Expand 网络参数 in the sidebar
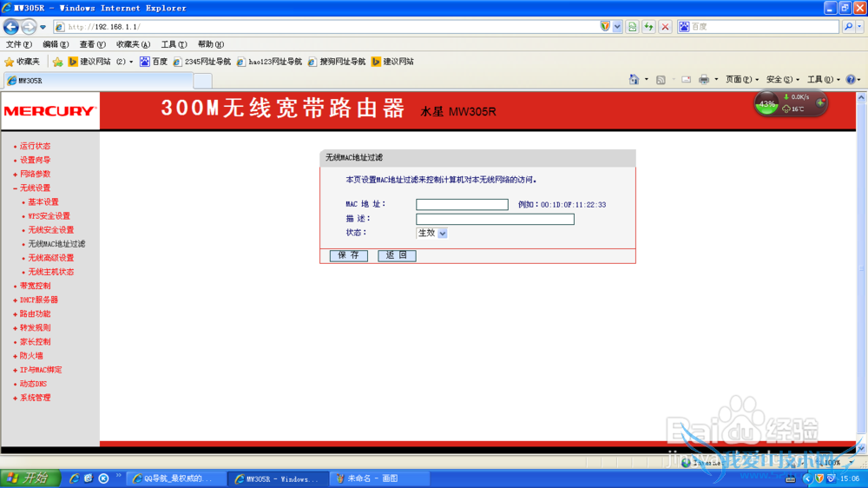868x488 pixels. click(x=35, y=174)
